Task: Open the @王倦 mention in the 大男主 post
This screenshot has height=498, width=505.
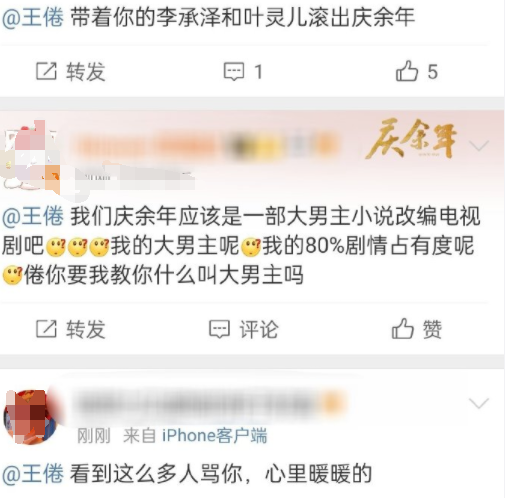Action: tap(33, 216)
